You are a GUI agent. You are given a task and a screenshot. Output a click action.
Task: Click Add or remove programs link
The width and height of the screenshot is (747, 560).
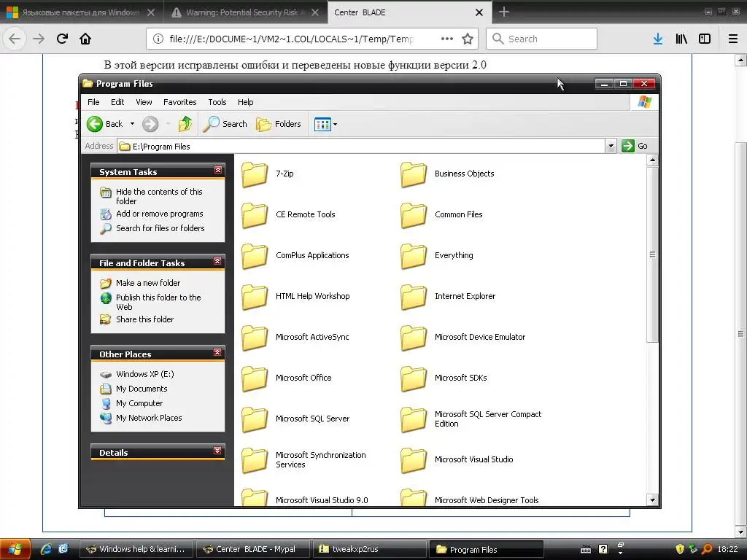point(160,214)
